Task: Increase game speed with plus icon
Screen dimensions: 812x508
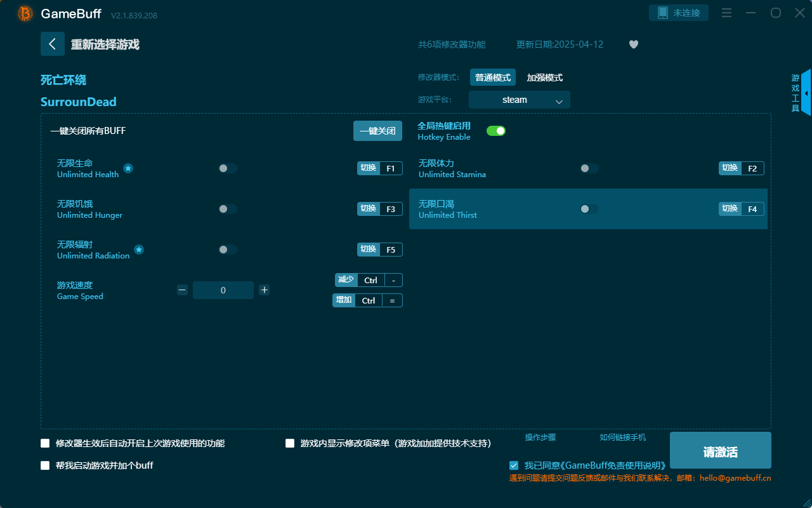Action: pyautogui.click(x=265, y=290)
